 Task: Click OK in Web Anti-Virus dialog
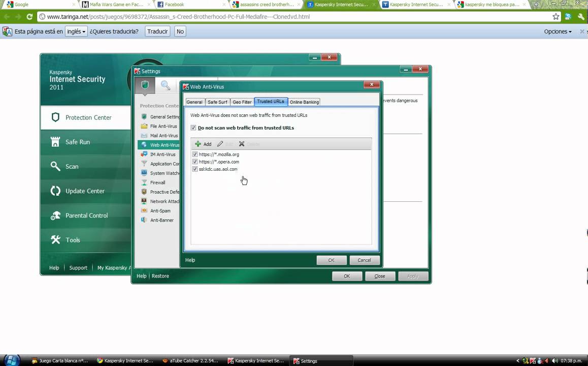pos(332,260)
